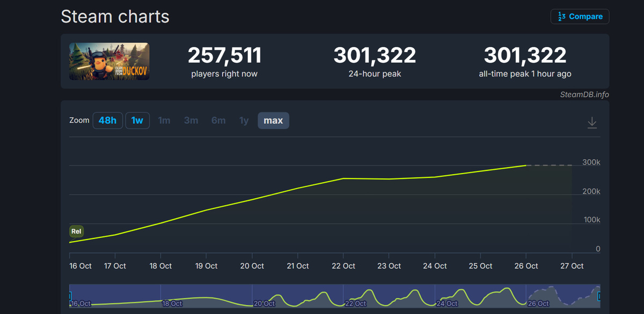Click the 24 Oct label in navigator
This screenshot has height=314, width=644.
tap(448, 304)
